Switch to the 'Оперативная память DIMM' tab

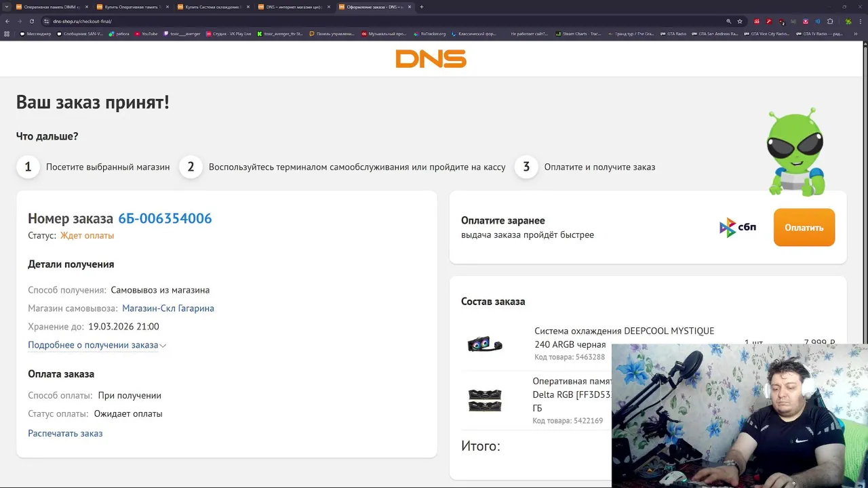(x=52, y=7)
